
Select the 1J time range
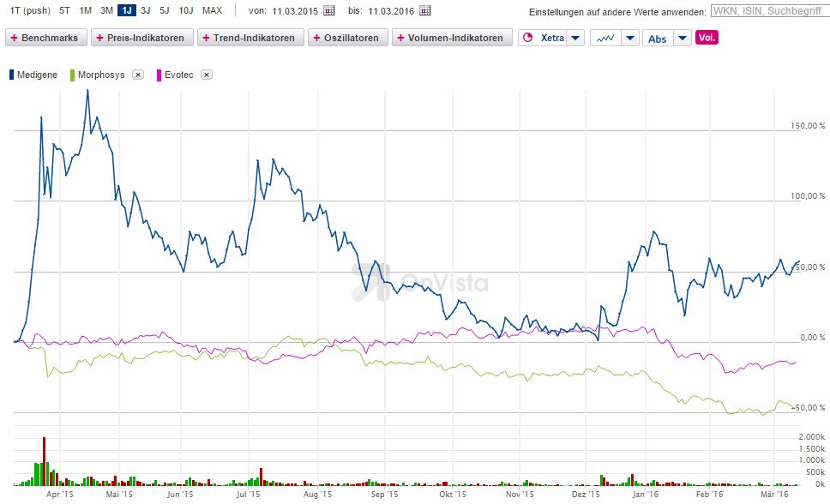tap(127, 10)
